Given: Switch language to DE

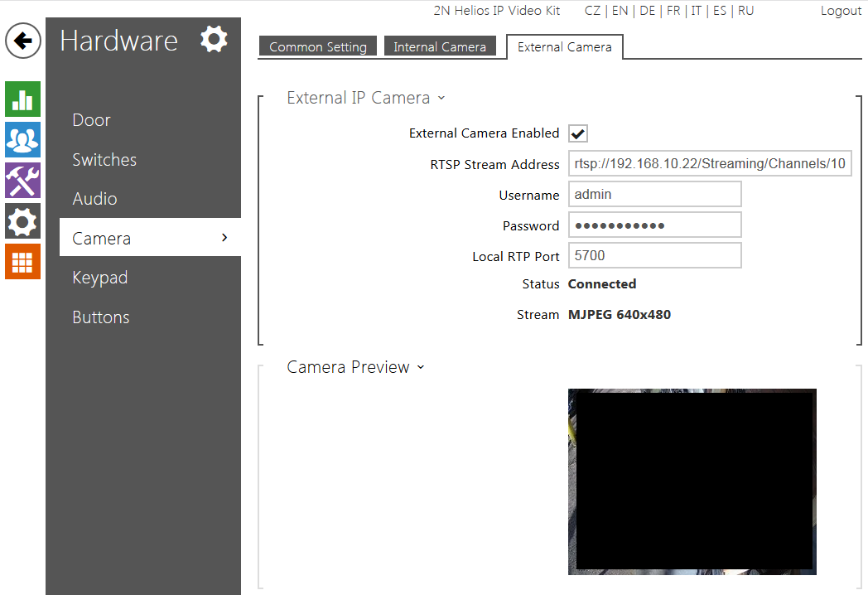Looking at the screenshot, I should 646,11.
